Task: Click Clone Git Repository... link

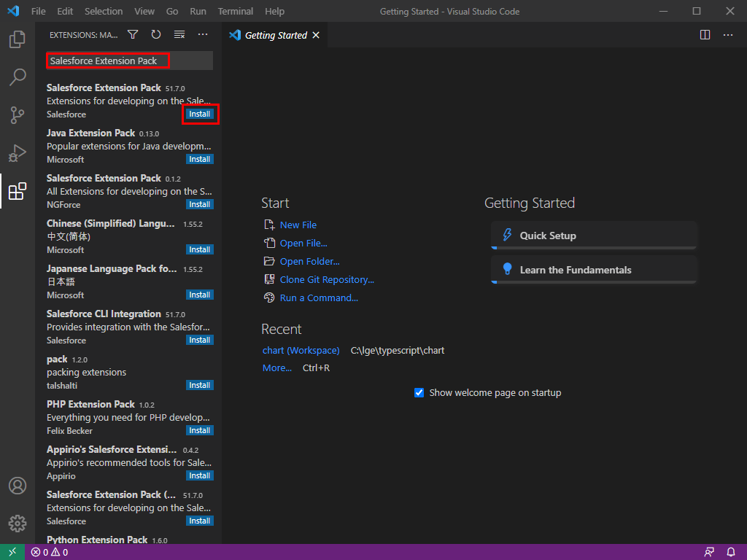Action: [327, 280]
